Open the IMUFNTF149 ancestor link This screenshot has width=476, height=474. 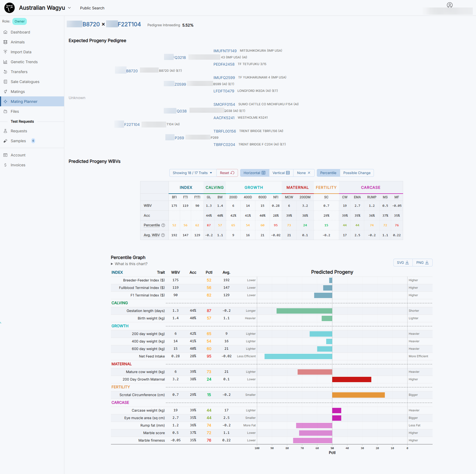(225, 51)
